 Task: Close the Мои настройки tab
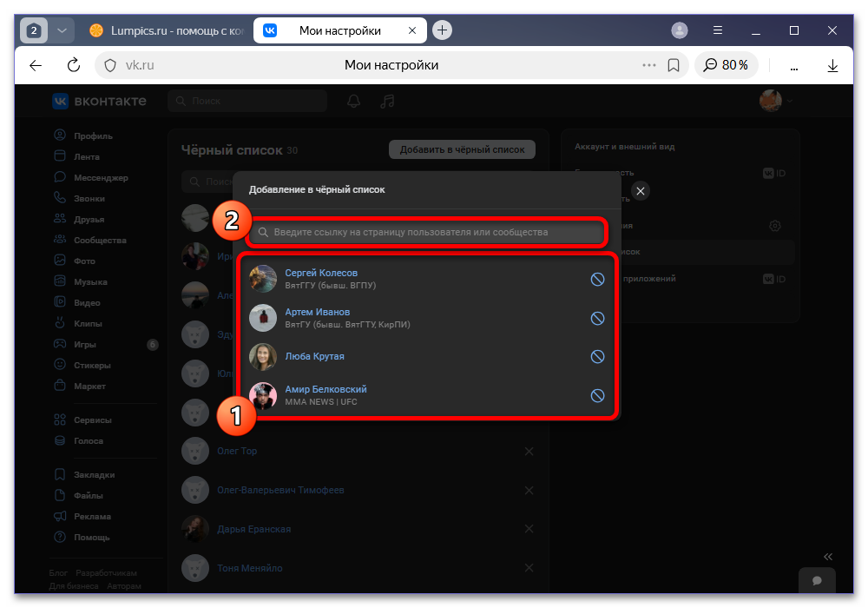[x=411, y=30]
